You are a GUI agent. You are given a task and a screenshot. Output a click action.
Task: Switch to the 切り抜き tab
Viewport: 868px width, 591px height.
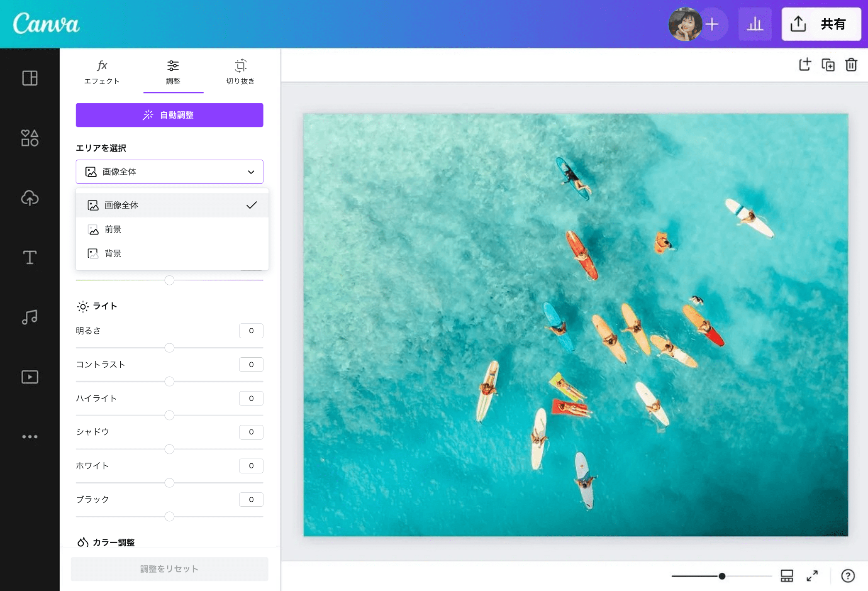241,71
